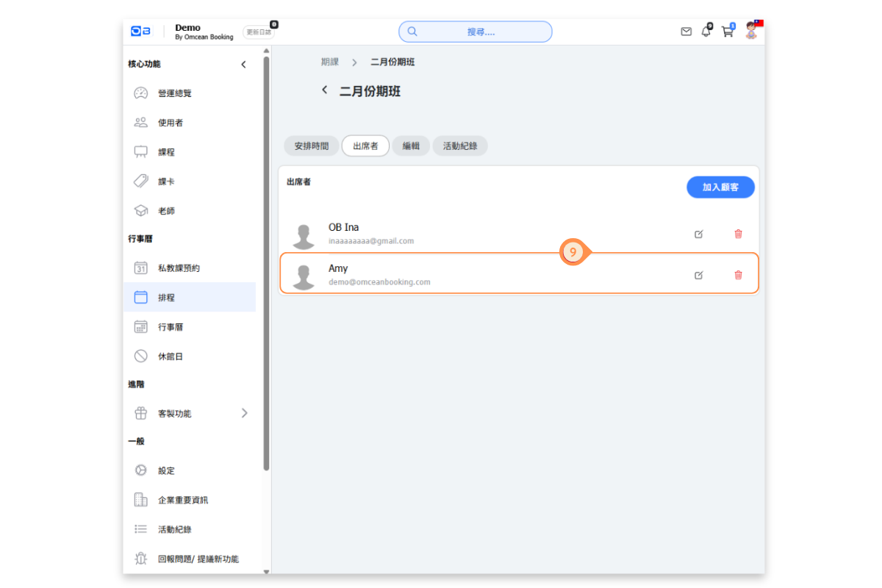Open the notifications bell icon
This screenshot has height=588, width=882.
pyautogui.click(x=706, y=32)
